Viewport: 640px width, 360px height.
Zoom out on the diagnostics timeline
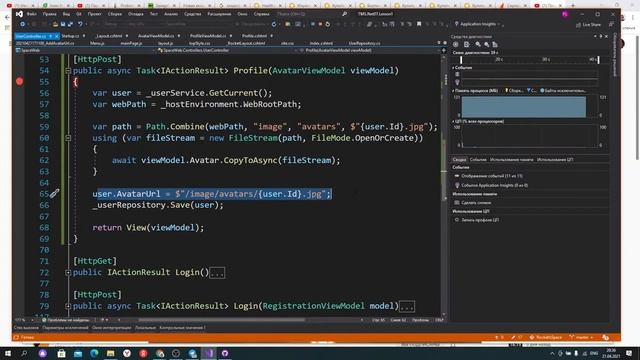(487, 44)
